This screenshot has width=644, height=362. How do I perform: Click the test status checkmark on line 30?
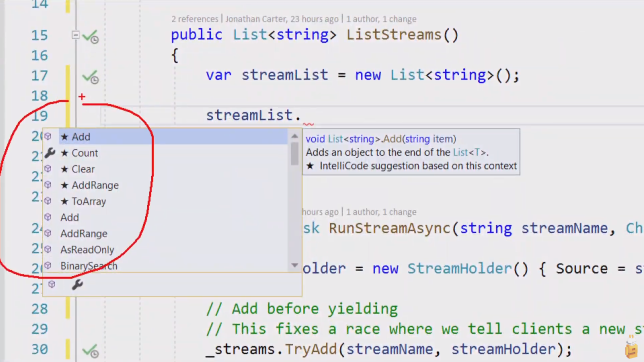[90, 350]
